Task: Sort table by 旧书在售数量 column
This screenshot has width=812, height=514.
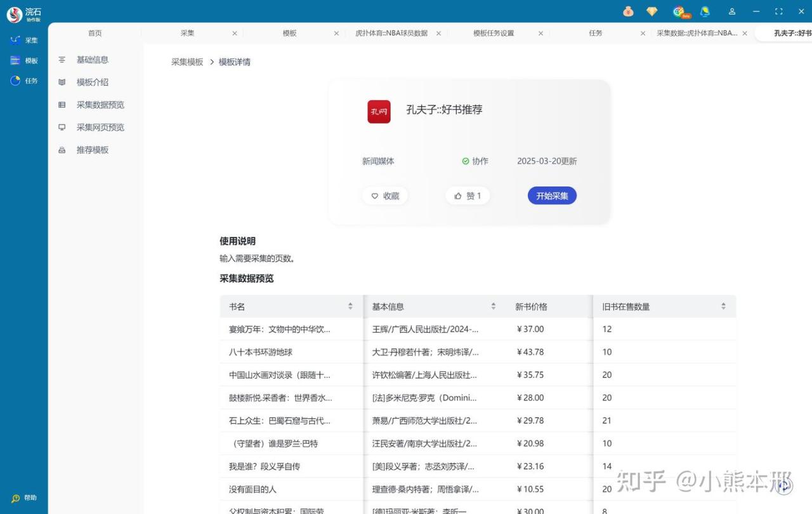Action: point(723,306)
